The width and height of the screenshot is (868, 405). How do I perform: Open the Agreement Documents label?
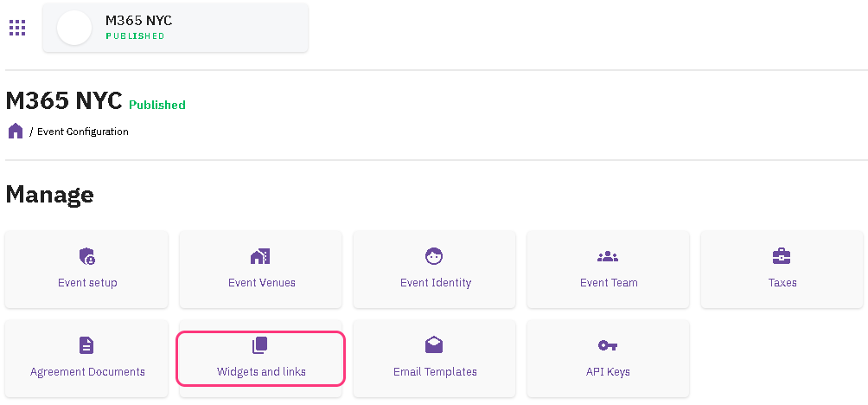click(x=87, y=372)
